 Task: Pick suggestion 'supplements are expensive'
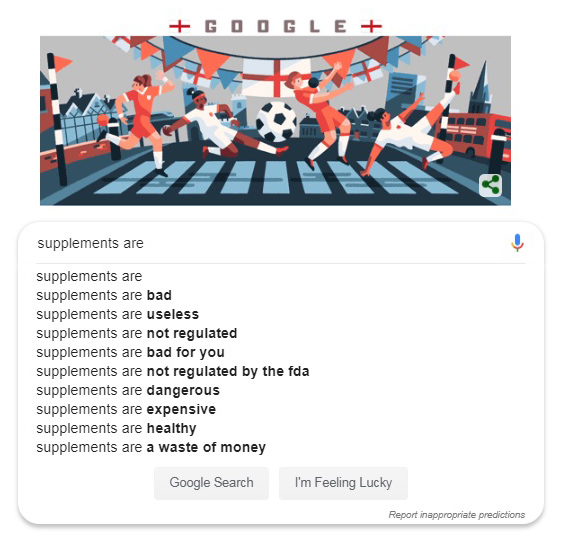click(x=126, y=409)
